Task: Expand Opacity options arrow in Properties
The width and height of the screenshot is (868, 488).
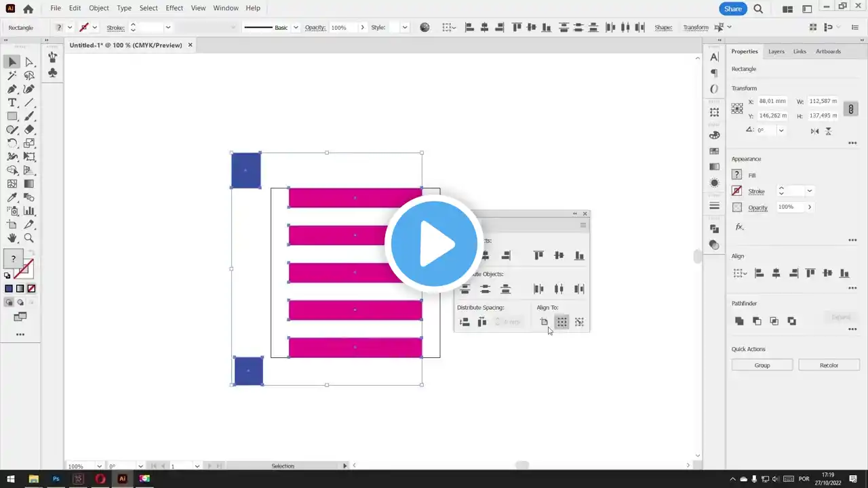Action: click(809, 207)
